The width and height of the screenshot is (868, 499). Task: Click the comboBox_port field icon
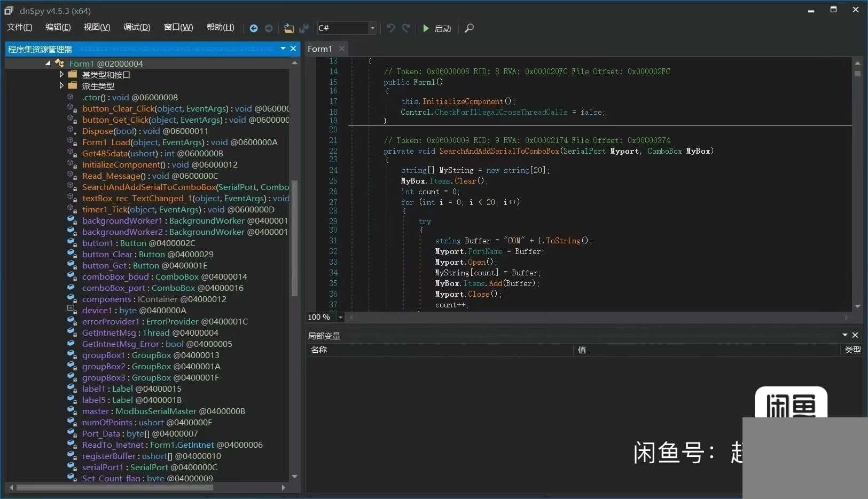coord(72,288)
